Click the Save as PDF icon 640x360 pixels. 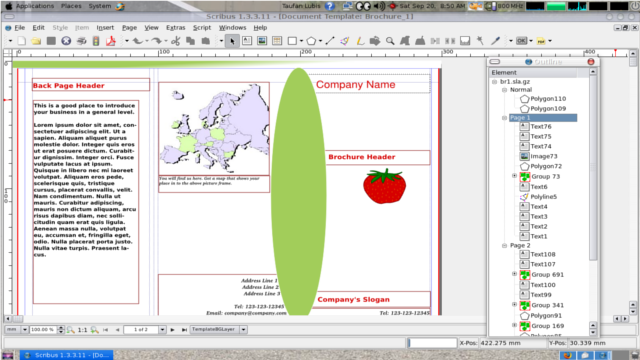(x=111, y=41)
